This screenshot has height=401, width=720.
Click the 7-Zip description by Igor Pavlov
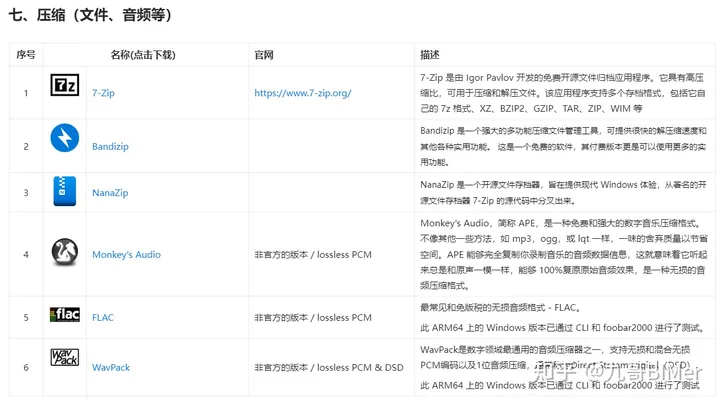point(562,93)
